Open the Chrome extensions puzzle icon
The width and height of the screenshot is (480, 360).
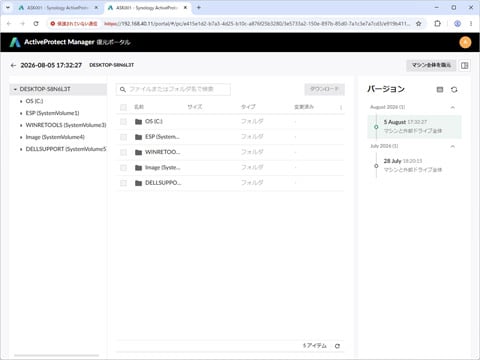438,23
